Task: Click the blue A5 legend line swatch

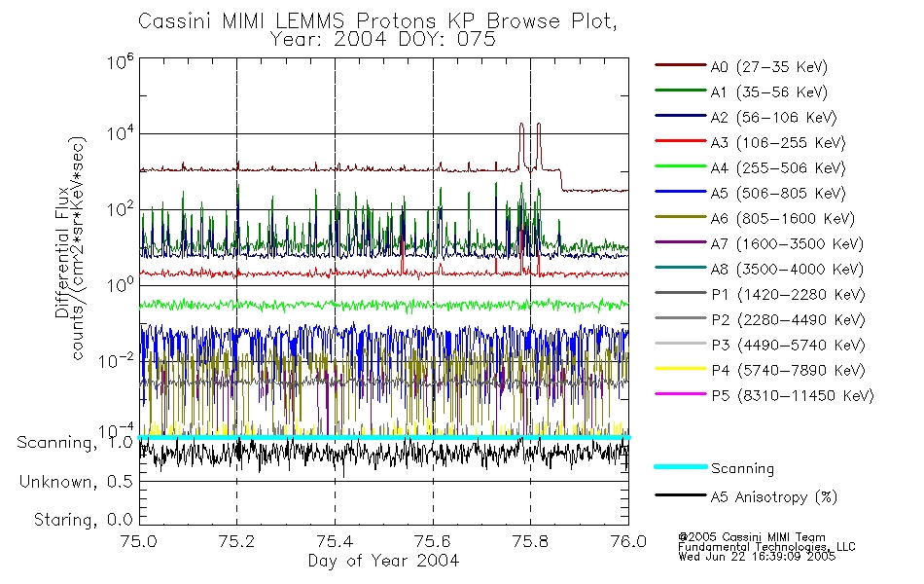Action: (681, 192)
